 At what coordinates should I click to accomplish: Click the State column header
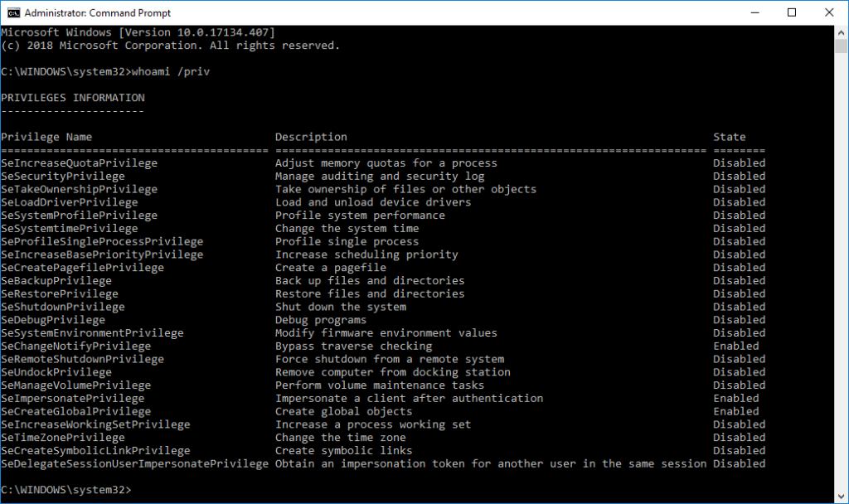coord(729,137)
